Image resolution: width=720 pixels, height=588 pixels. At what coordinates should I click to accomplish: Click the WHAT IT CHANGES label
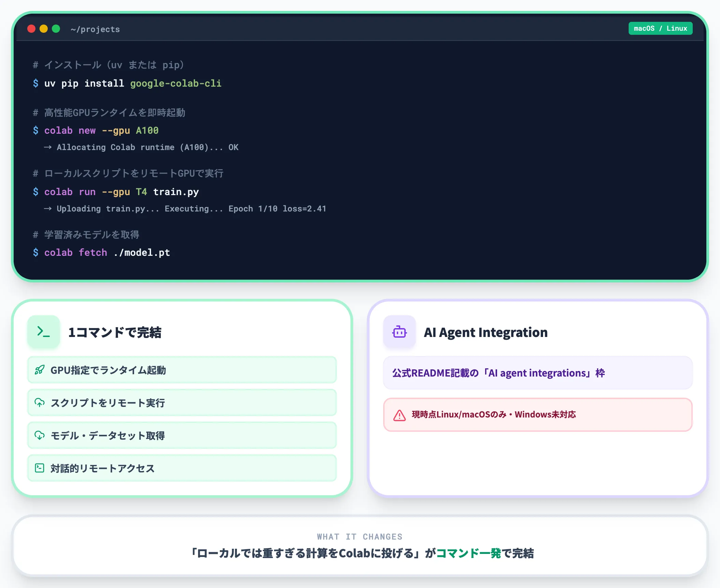[360, 537]
